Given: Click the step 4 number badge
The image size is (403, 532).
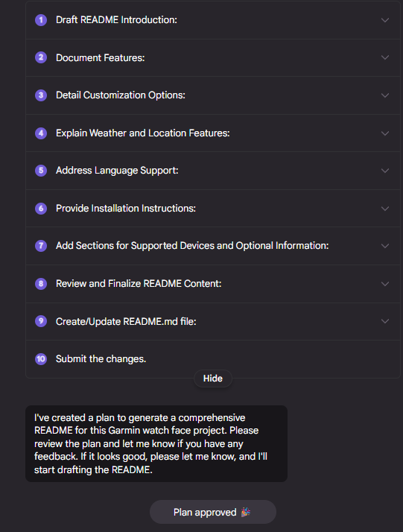Looking at the screenshot, I should click(41, 133).
